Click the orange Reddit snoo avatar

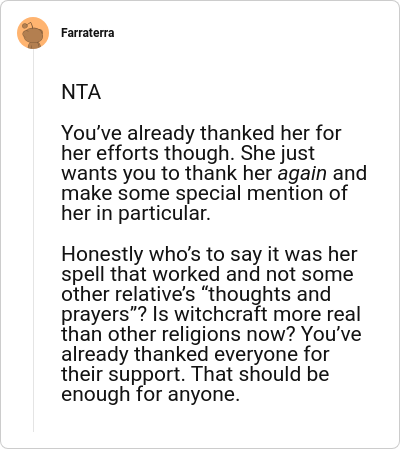point(33,33)
